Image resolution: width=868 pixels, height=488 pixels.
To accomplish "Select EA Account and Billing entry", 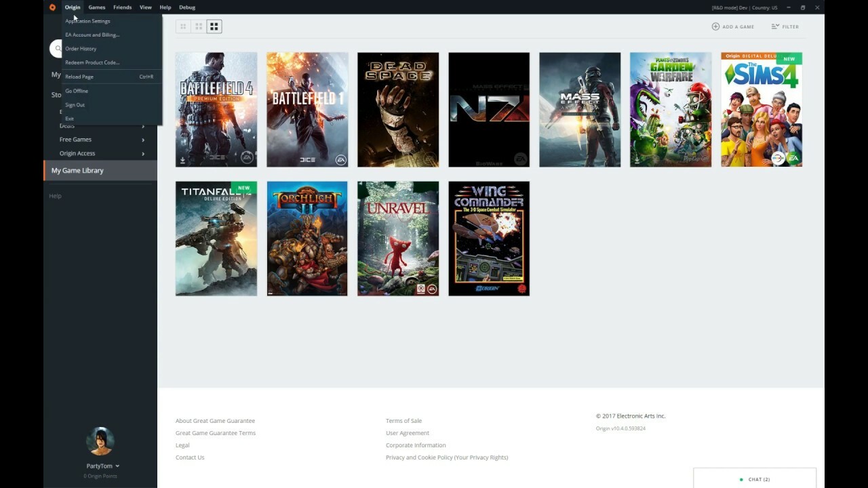I will [112, 35].
